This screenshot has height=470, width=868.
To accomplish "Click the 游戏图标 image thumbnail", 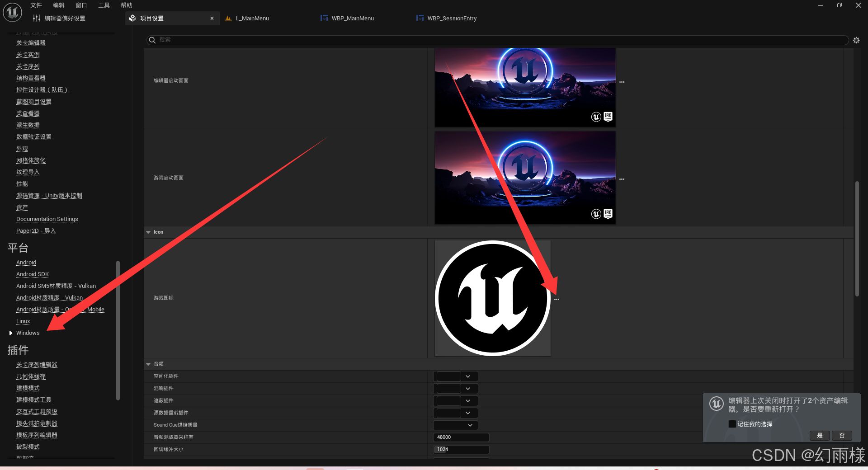I will point(493,298).
